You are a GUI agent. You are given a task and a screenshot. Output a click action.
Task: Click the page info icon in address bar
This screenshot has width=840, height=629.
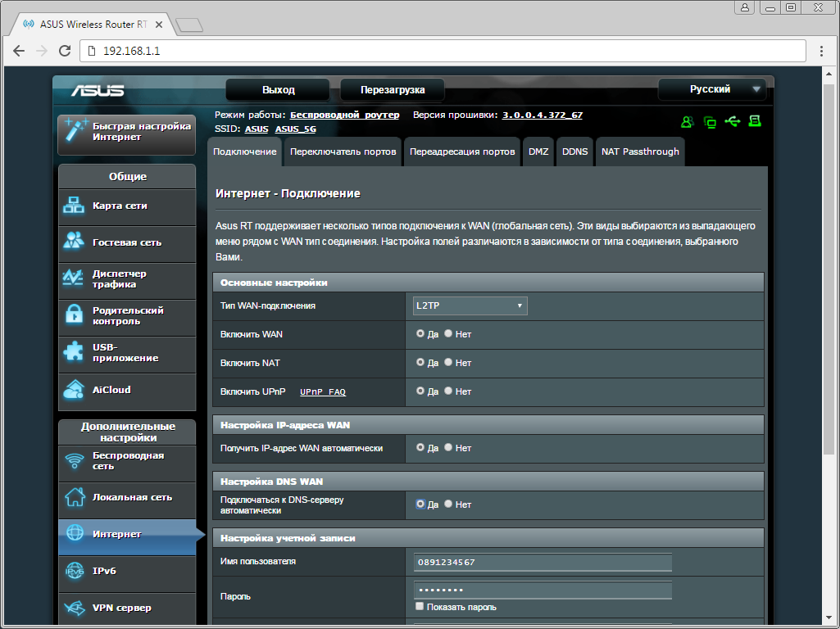coord(92,51)
